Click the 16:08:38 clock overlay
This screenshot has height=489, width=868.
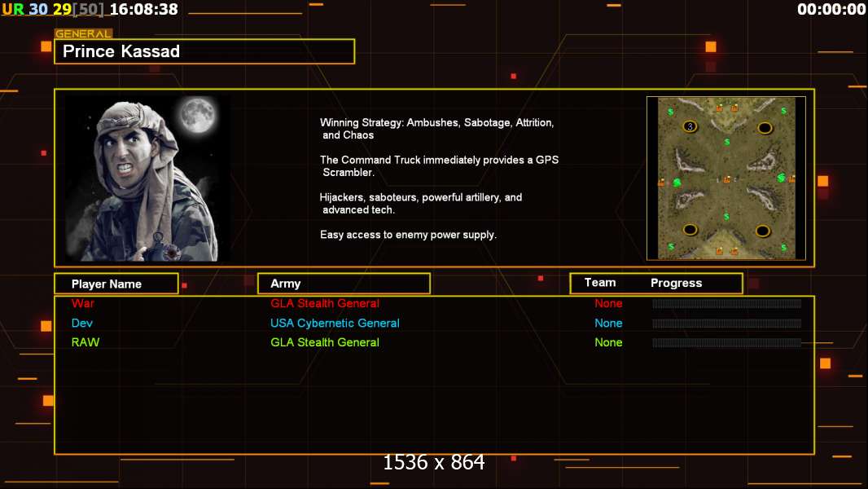pos(144,10)
